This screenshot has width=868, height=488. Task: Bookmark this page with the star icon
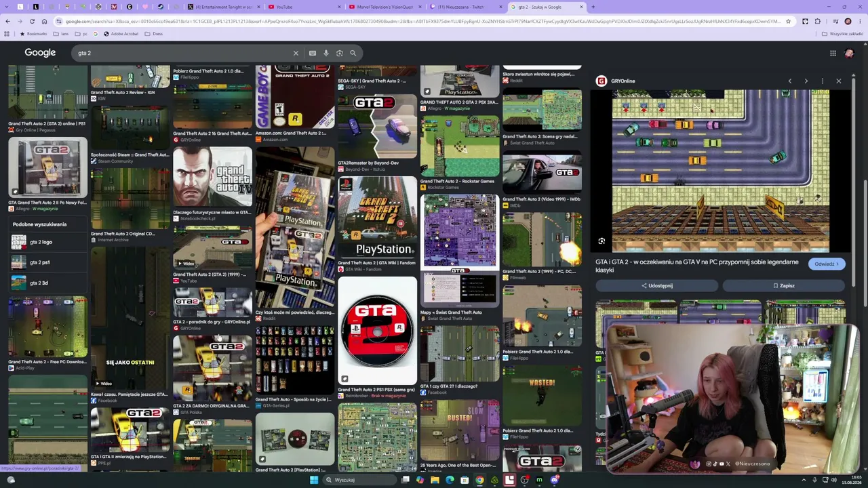[788, 21]
